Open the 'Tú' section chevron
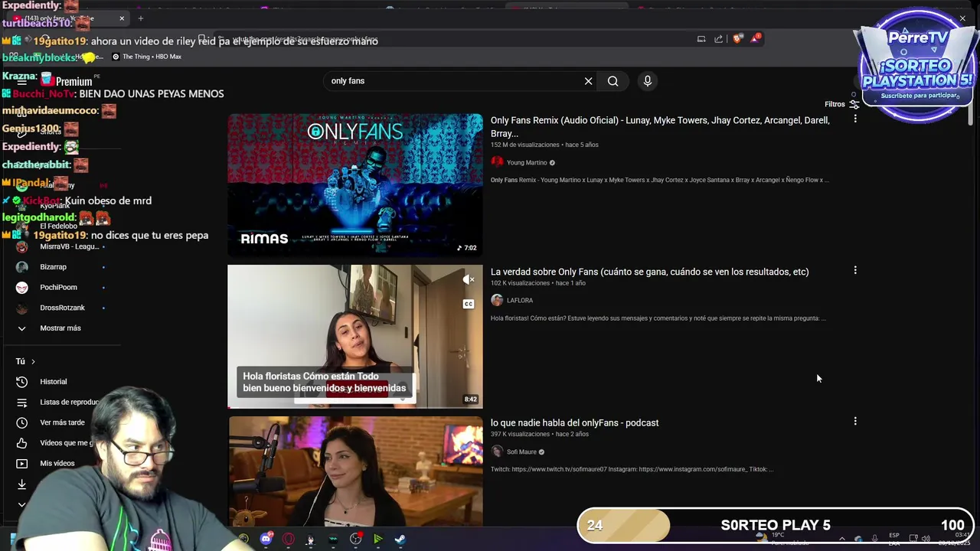The image size is (980, 551). click(x=33, y=361)
